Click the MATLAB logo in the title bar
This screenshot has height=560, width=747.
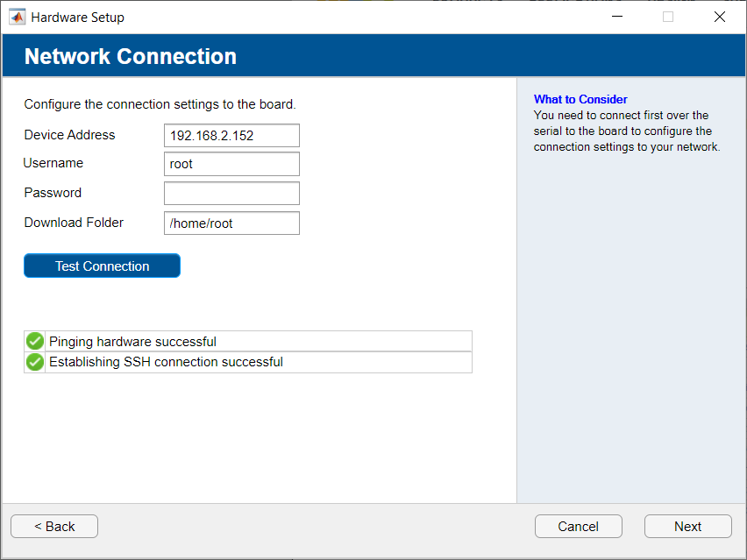click(17, 17)
